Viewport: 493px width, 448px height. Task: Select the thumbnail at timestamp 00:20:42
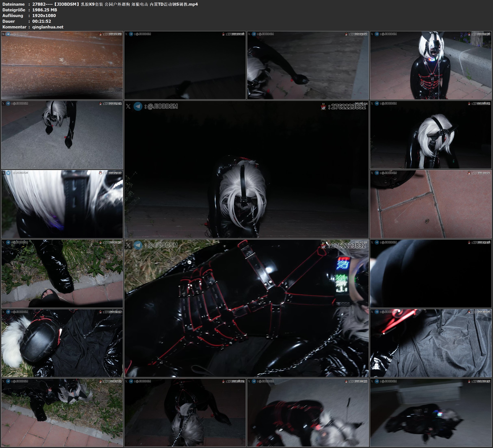coord(431,412)
